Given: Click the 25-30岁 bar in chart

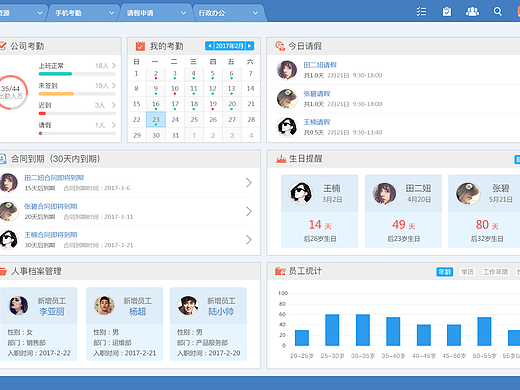Looking at the screenshot, I should [x=332, y=330].
